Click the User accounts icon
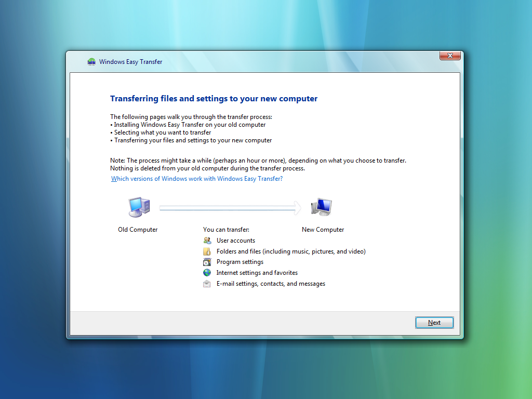 207,241
